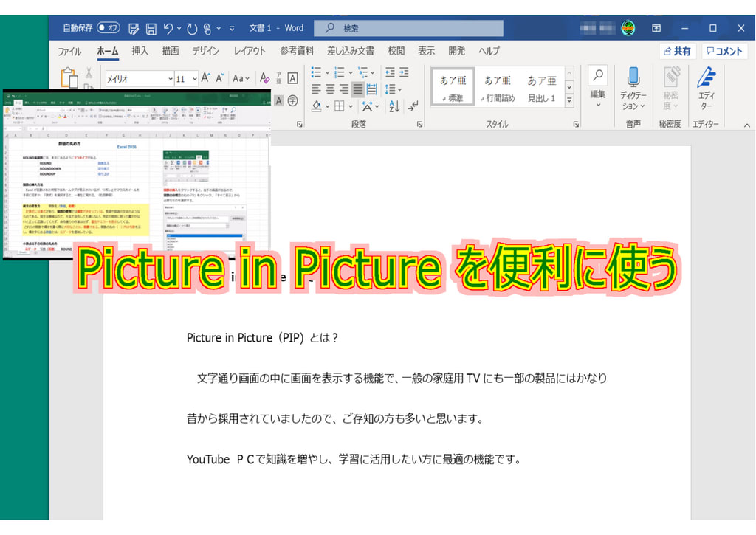Click the Sort (A-Z) icon
Screen dimensions: 756x535
pyautogui.click(x=394, y=106)
